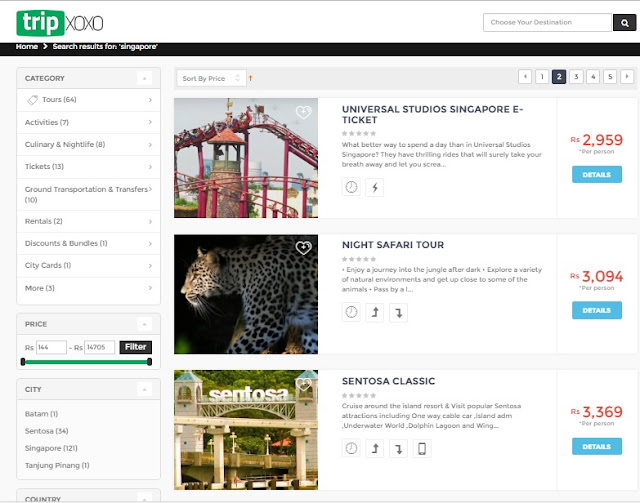This screenshot has width=640, height=503.
Task: Click mobile voucher phone icon under Sentosa Classic
Action: pyautogui.click(x=422, y=448)
